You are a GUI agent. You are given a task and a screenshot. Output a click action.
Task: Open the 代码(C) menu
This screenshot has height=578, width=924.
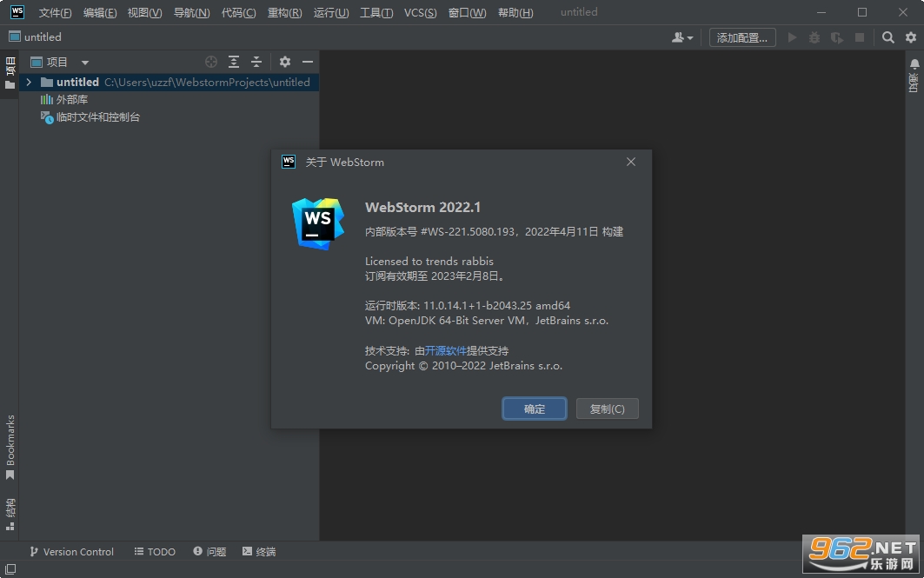tap(239, 12)
